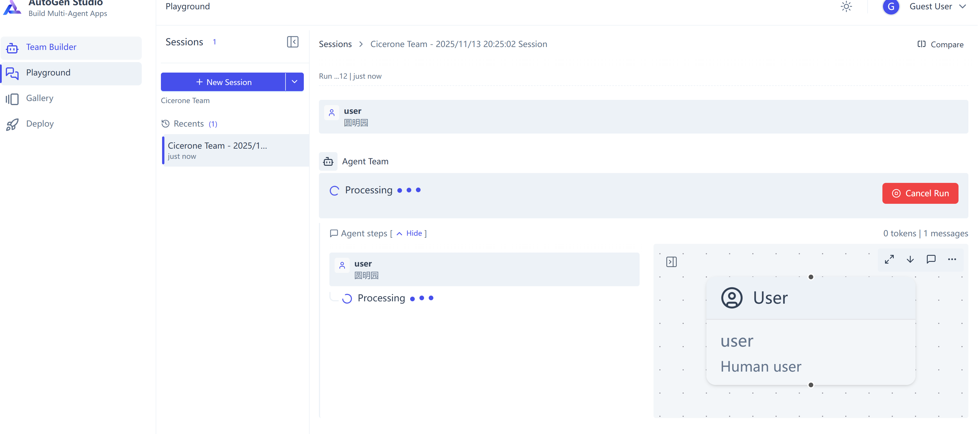This screenshot has height=434, width=980.
Task: Click the fullscreen expand icon in graph
Action: pyautogui.click(x=889, y=260)
